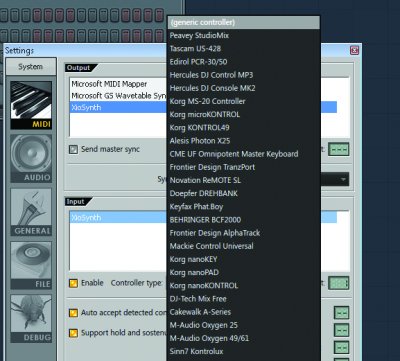Select Microsoft MIDI Mapper output
This screenshot has width=400, height=361.
[x=118, y=84]
